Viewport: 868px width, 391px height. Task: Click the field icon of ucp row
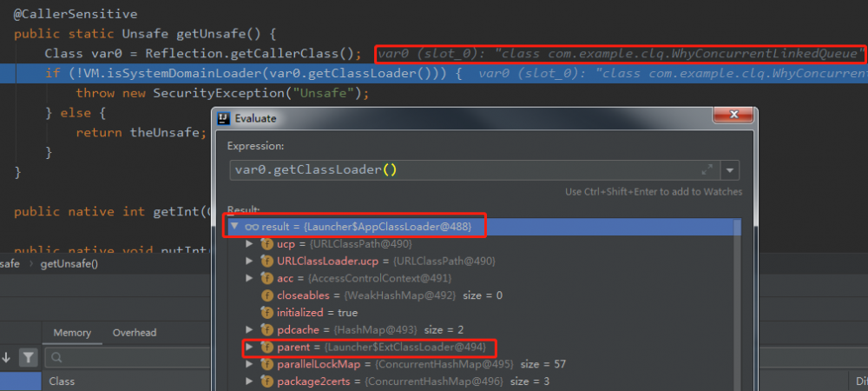coord(267,243)
